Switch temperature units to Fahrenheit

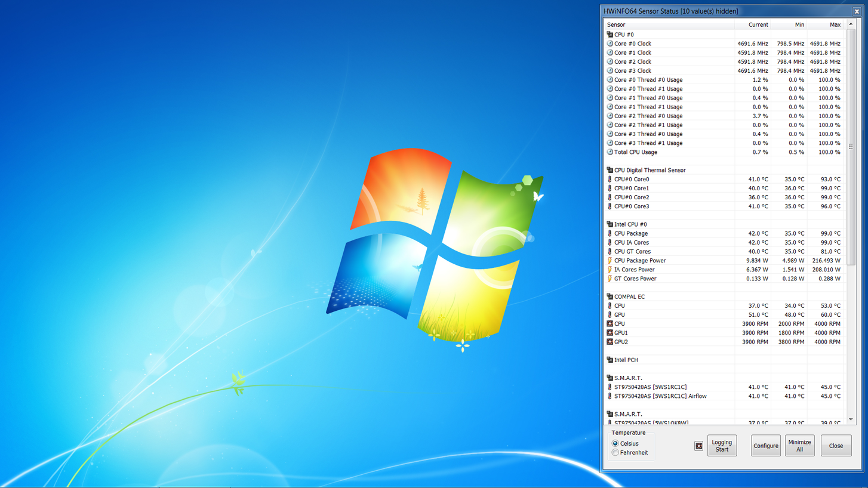coord(615,453)
